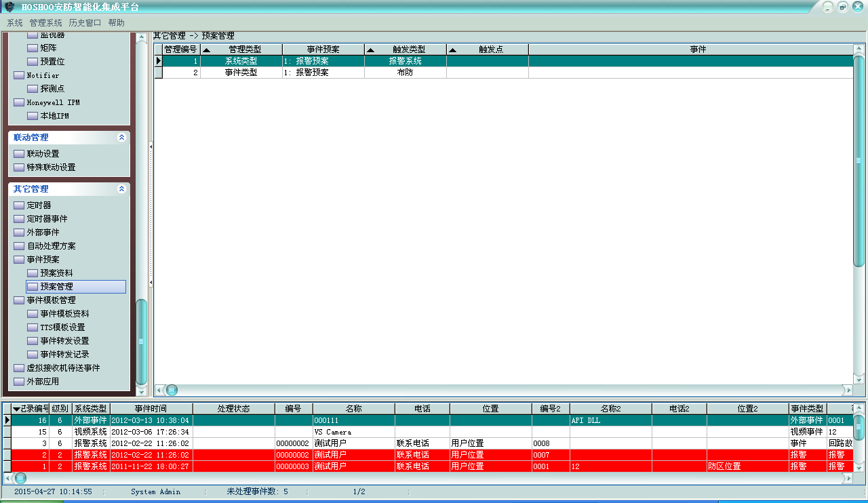The width and height of the screenshot is (868, 503).
Task: Click the 预案资料 item icon
Action: 33,273
